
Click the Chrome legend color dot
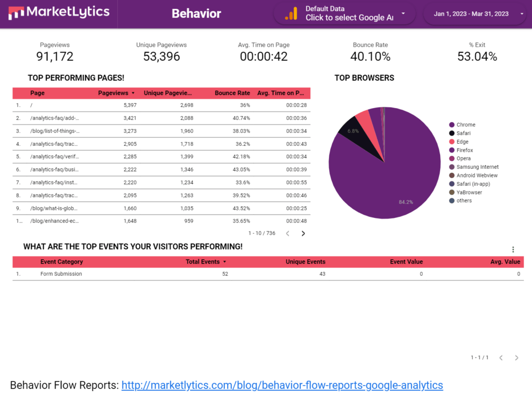pos(452,125)
